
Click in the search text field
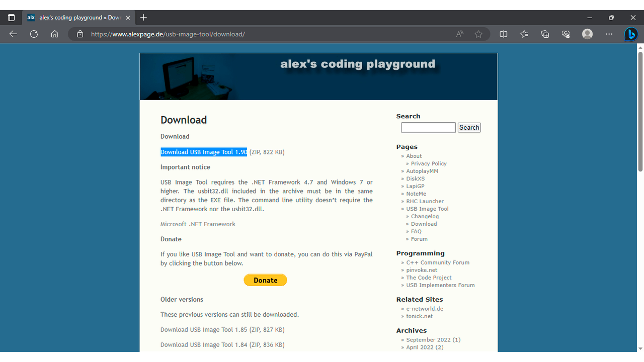click(428, 128)
